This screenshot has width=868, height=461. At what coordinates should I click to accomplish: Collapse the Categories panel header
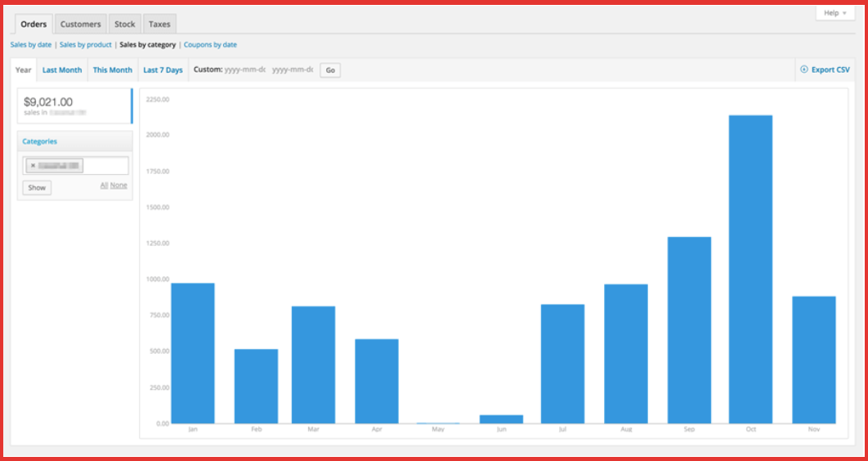click(74, 141)
